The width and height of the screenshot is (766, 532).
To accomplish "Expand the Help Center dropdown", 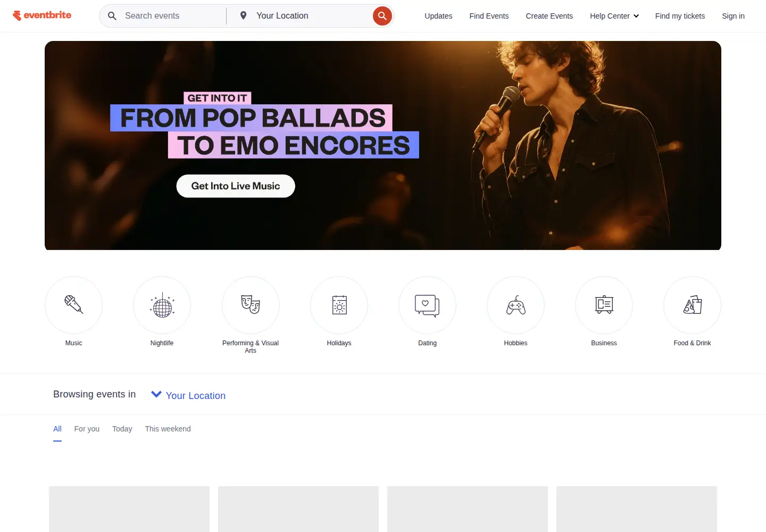I will (x=614, y=16).
